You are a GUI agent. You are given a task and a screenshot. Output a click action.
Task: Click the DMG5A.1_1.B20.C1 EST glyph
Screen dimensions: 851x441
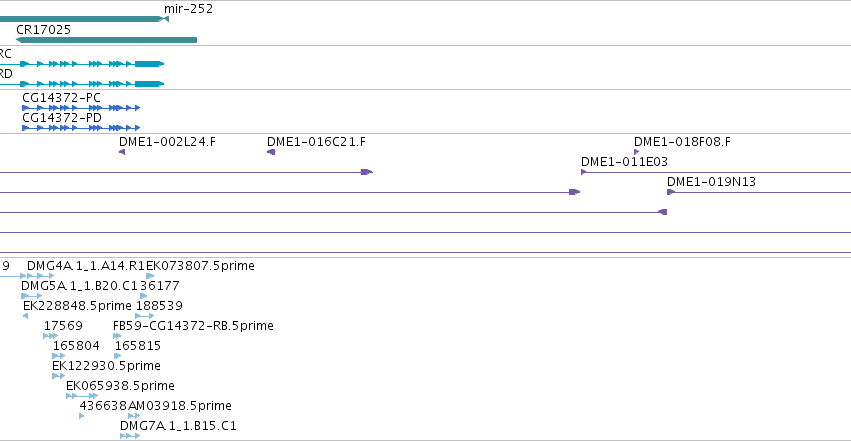(31, 296)
